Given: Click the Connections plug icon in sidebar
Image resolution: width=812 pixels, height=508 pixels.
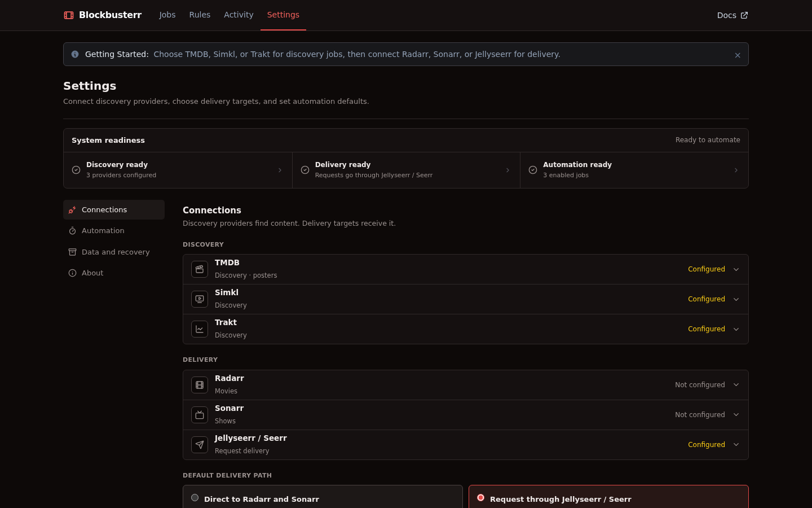Looking at the screenshot, I should pyautogui.click(x=72, y=210).
